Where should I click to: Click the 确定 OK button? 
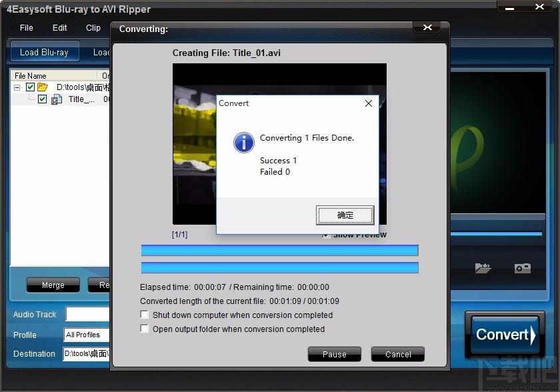pyautogui.click(x=345, y=215)
